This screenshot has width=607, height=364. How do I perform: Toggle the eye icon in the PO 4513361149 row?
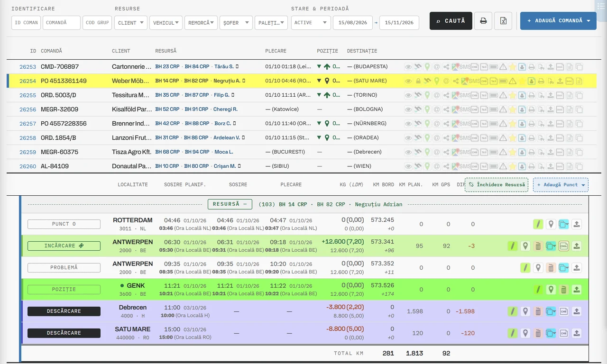[408, 81]
